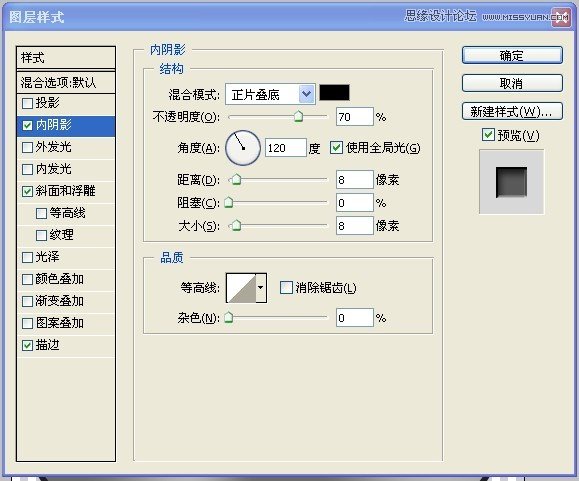This screenshot has height=481, width=579.
Task: Click the angle dial control
Action: point(243,148)
